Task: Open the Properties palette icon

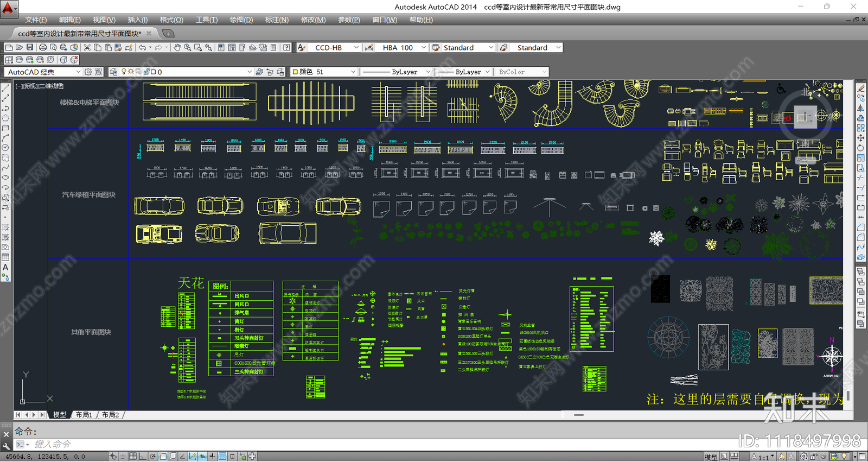Action: coord(221,48)
